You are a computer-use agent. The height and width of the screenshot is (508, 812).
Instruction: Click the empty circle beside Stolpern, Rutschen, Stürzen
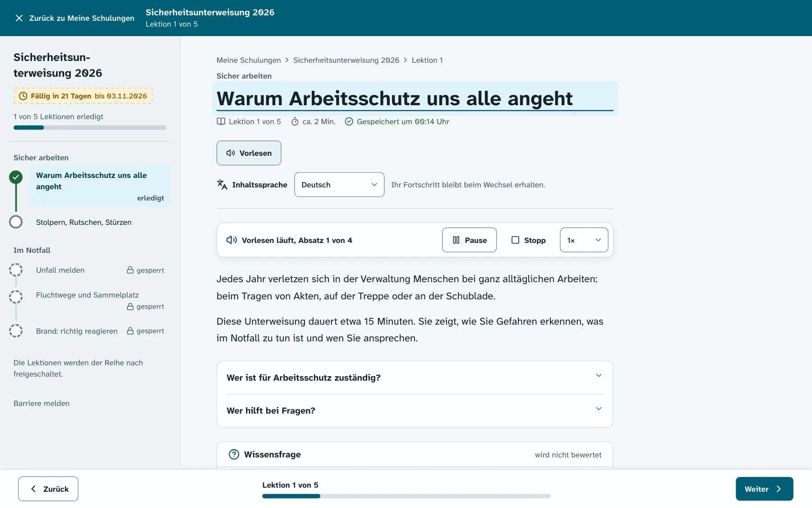pyautogui.click(x=16, y=222)
